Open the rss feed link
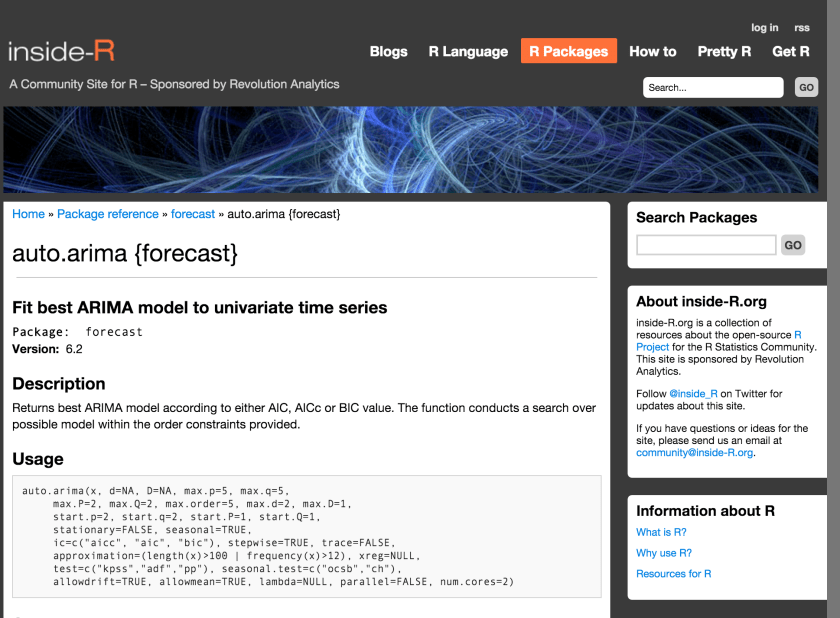This screenshot has height=618, width=840. coord(801,28)
